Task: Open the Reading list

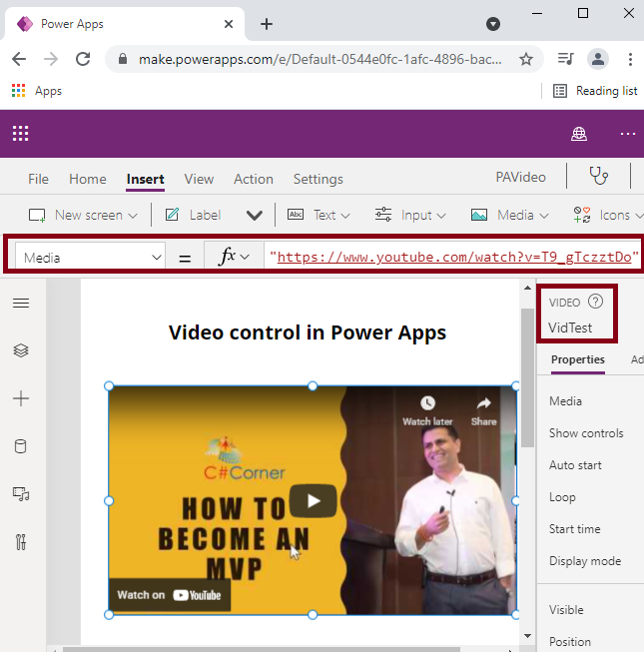Action: click(x=595, y=91)
